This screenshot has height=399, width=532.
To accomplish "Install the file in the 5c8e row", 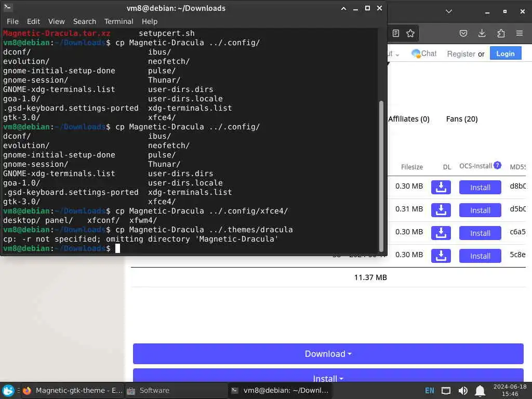I will point(480,256).
